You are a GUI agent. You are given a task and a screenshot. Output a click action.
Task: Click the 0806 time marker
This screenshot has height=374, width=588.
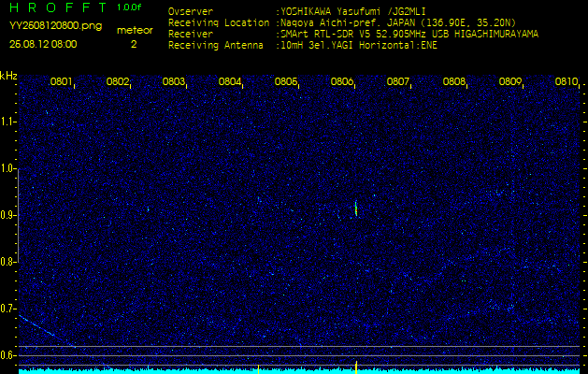[x=341, y=81]
